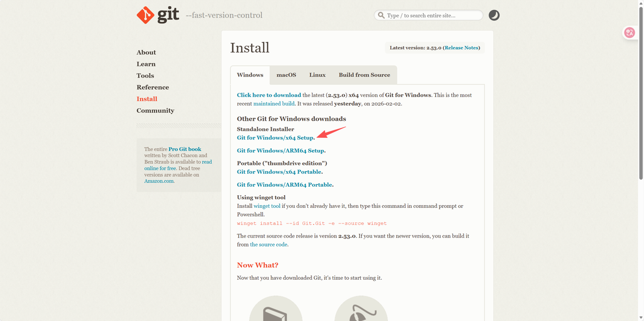Download Git for Windows/x64 Setup

(275, 138)
